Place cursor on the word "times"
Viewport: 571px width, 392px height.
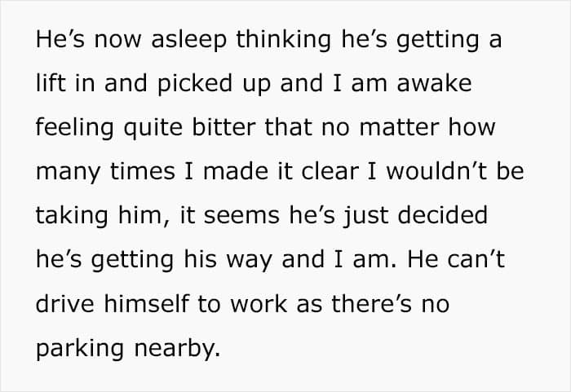[143, 171]
